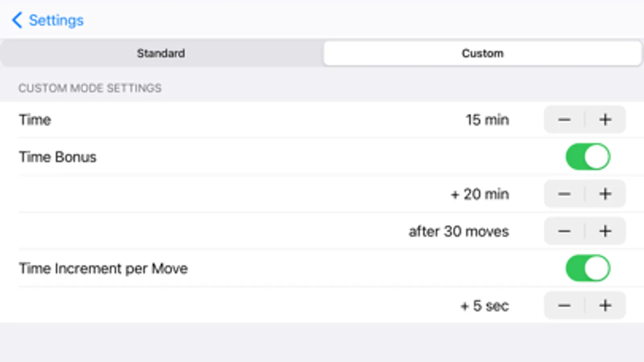Click the Time Bonus row label
The height and width of the screenshot is (362, 644).
coord(58,157)
